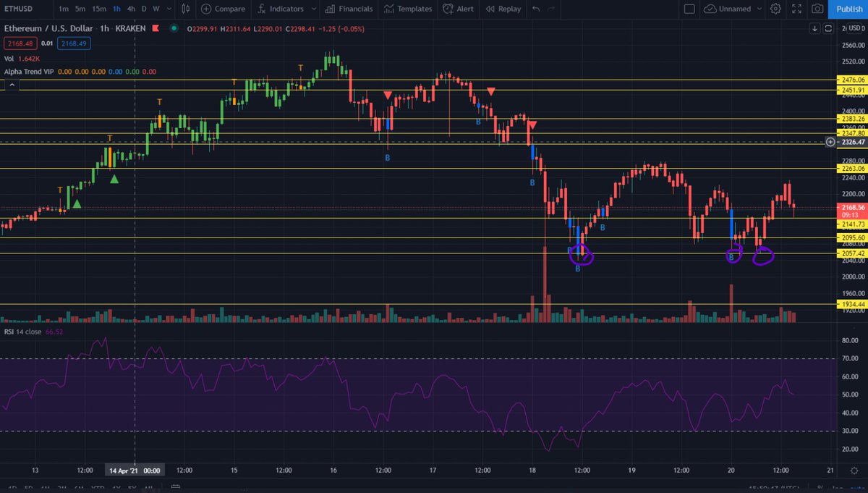Click the Compare plus icon
Viewport: 868px width, 493px height.
point(206,9)
